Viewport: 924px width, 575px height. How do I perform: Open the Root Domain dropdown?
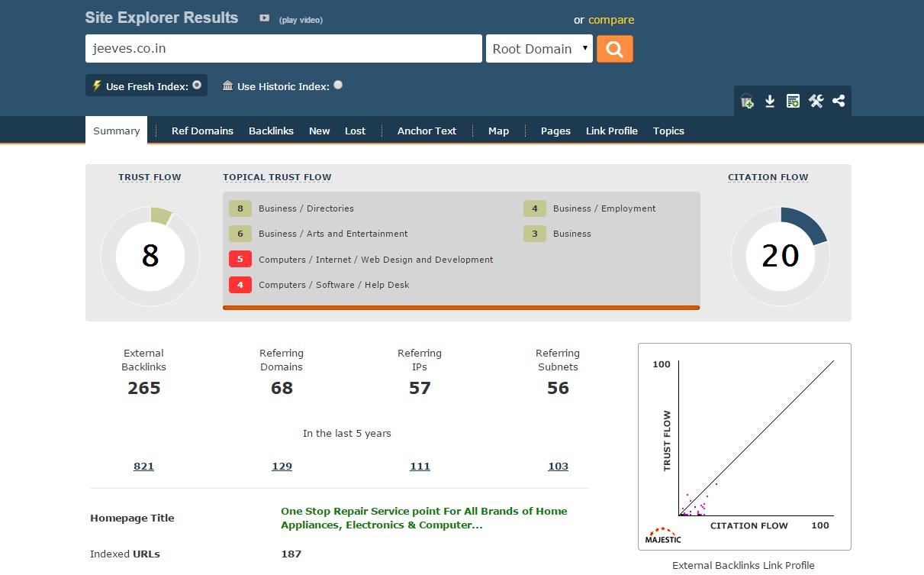[539, 49]
